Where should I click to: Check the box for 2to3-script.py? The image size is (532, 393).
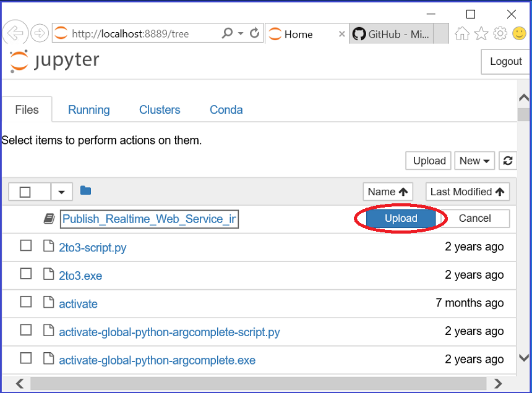[26, 245]
